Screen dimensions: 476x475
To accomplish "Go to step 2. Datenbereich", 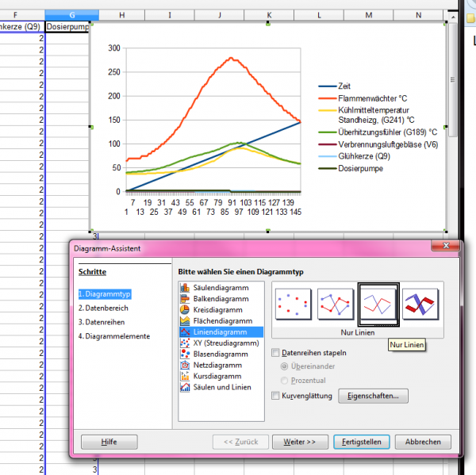I will [x=103, y=308].
